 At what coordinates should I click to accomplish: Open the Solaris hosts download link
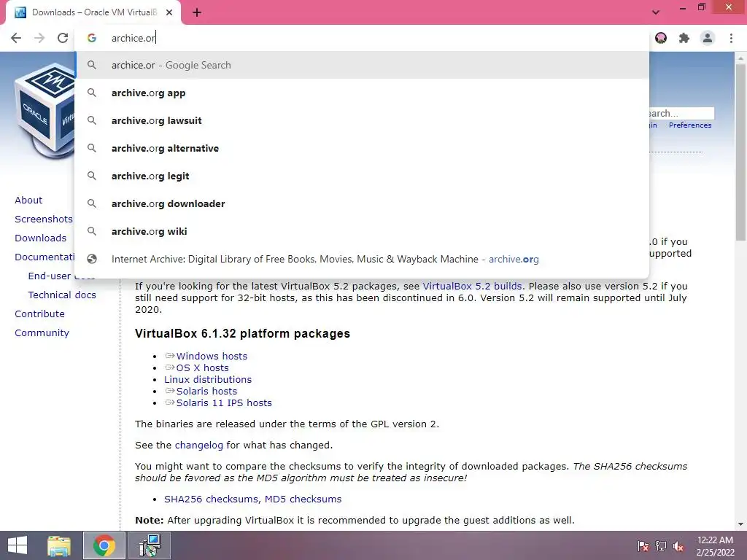coord(206,391)
